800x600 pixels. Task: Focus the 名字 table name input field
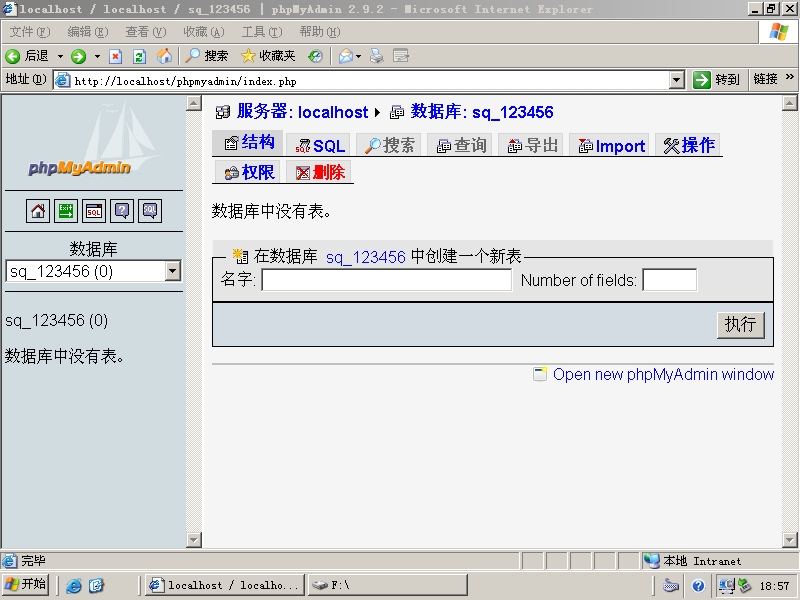386,280
